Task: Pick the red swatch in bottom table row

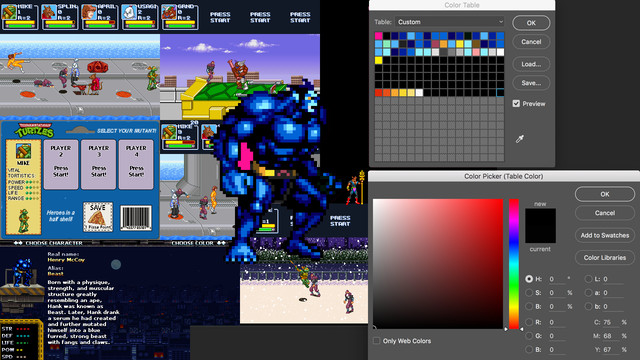Action: coord(378,93)
